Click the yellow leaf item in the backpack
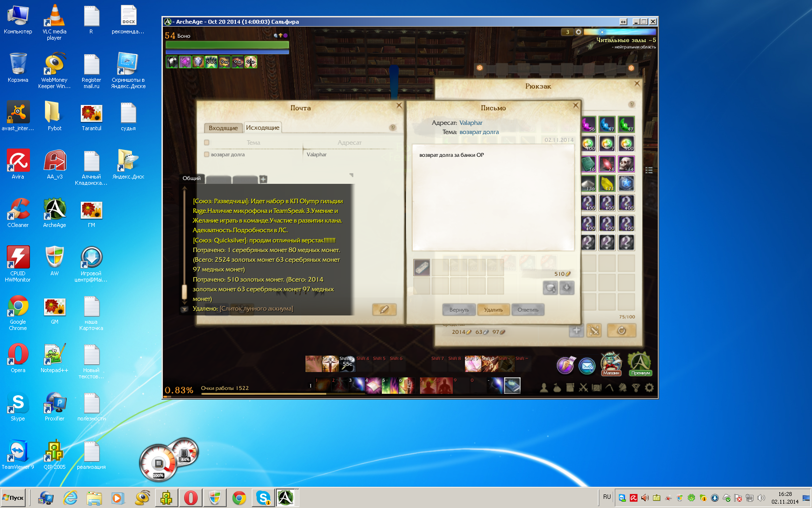Image resolution: width=812 pixels, height=508 pixels. coord(607,183)
